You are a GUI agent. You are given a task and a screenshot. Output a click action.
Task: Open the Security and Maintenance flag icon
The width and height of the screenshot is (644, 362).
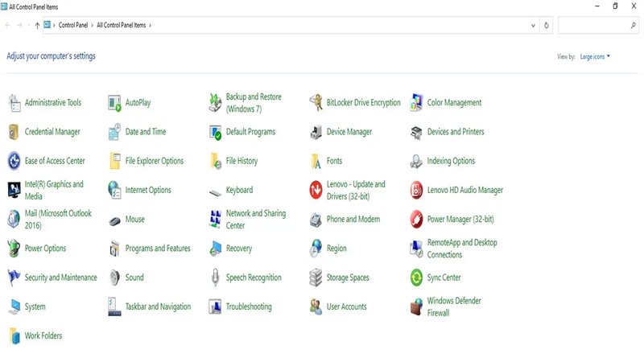(14, 278)
